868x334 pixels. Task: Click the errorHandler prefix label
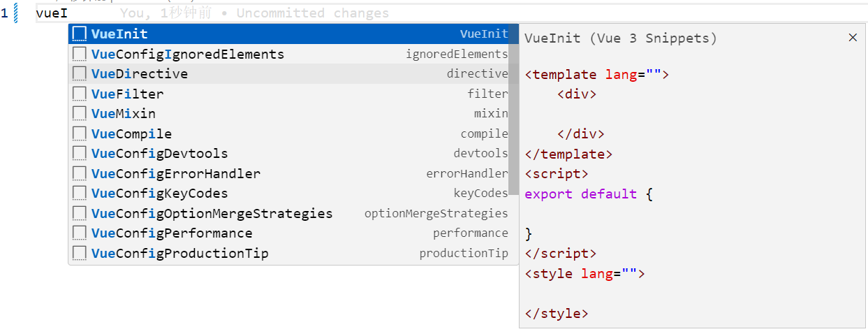(467, 173)
